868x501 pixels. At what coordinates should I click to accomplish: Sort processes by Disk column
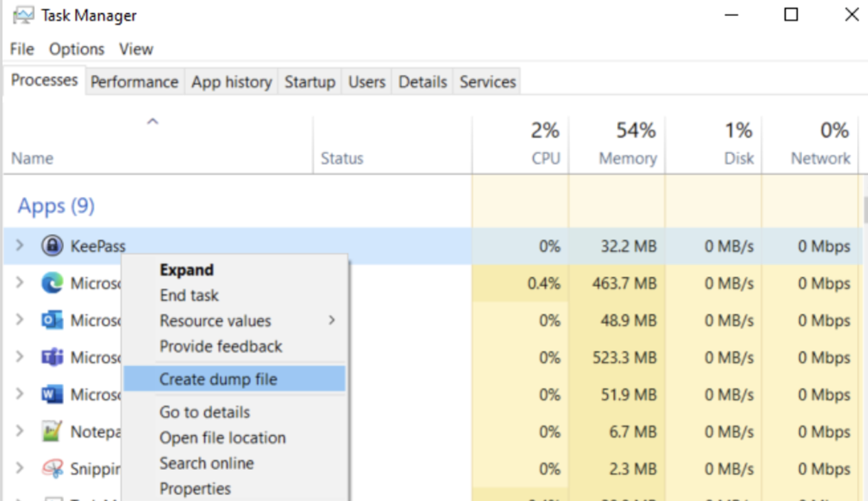pyautogui.click(x=713, y=145)
